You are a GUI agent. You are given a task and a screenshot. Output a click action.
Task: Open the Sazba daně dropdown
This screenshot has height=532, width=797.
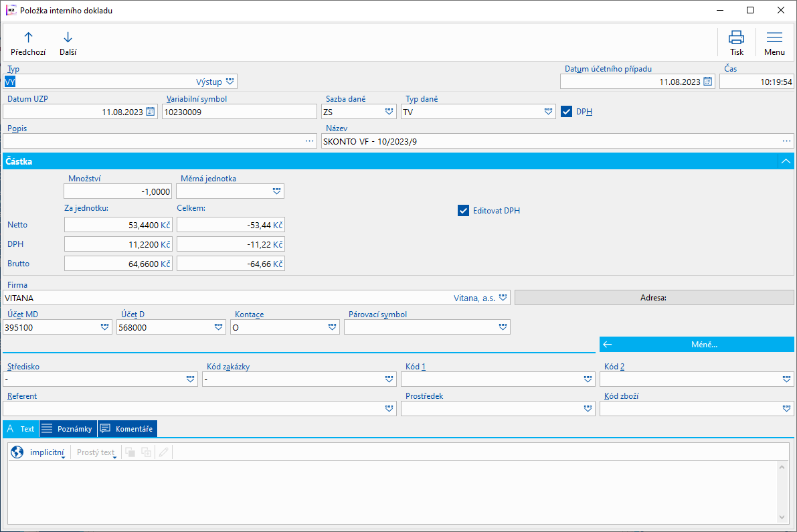coord(389,112)
